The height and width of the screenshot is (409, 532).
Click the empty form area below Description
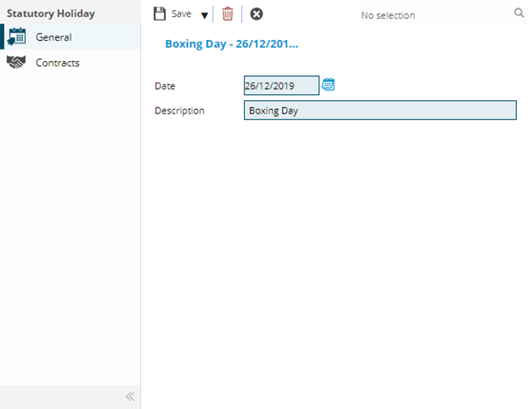[x=337, y=248]
